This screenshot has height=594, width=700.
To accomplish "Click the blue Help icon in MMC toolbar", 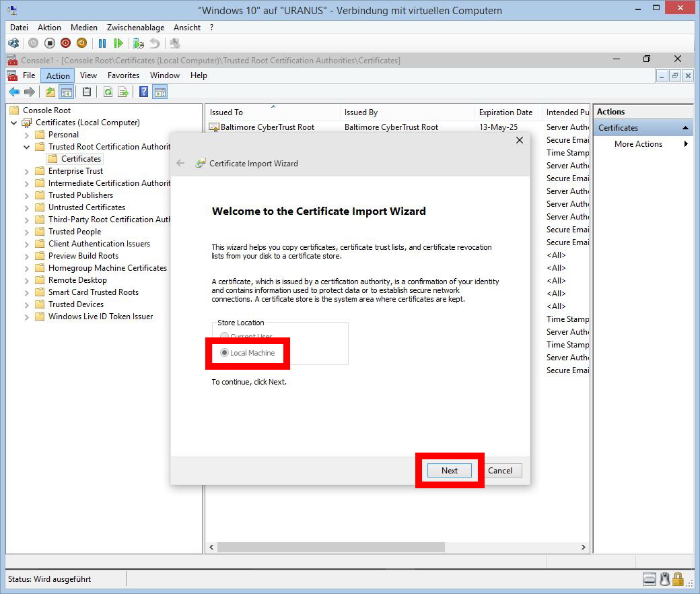I will pyautogui.click(x=143, y=92).
